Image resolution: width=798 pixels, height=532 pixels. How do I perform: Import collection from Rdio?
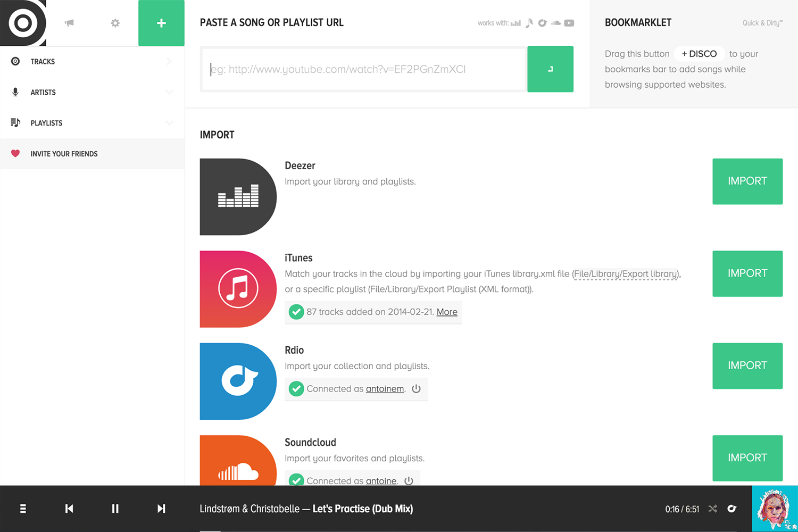(747, 366)
